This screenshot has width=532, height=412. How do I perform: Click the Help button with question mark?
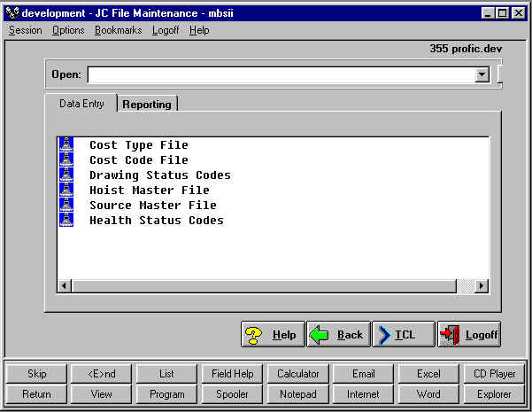point(273,335)
